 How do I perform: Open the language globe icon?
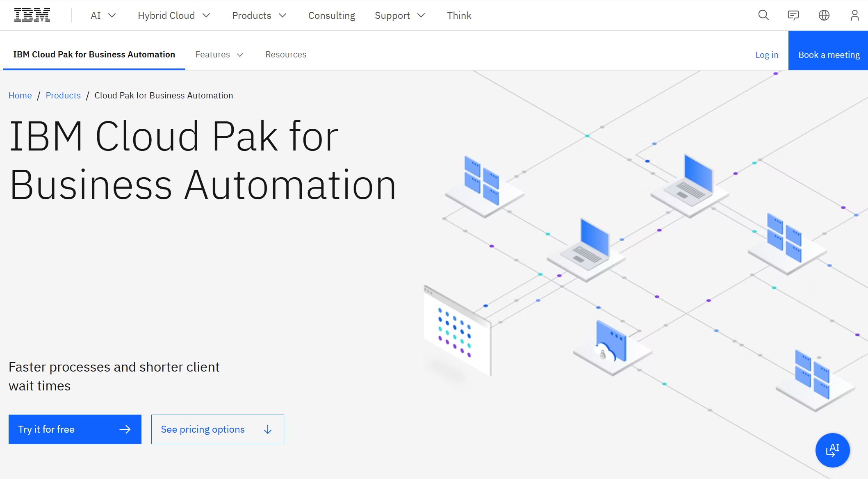point(824,15)
